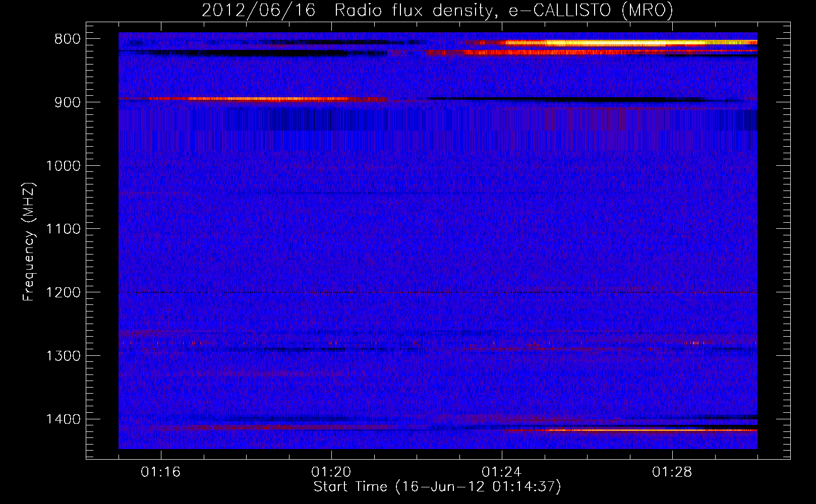816x504 pixels.
Task: Select the 1100 frequency tick label
Action: [63, 229]
